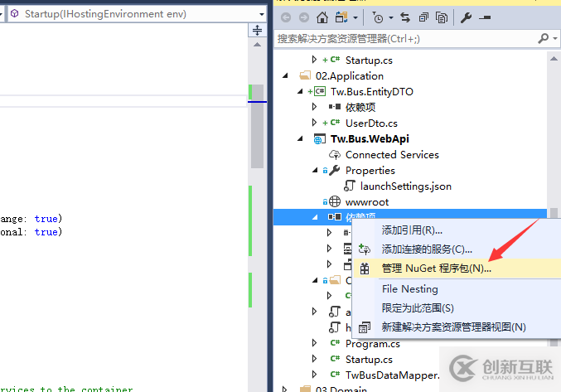Click the search magnifier icon

543,38
